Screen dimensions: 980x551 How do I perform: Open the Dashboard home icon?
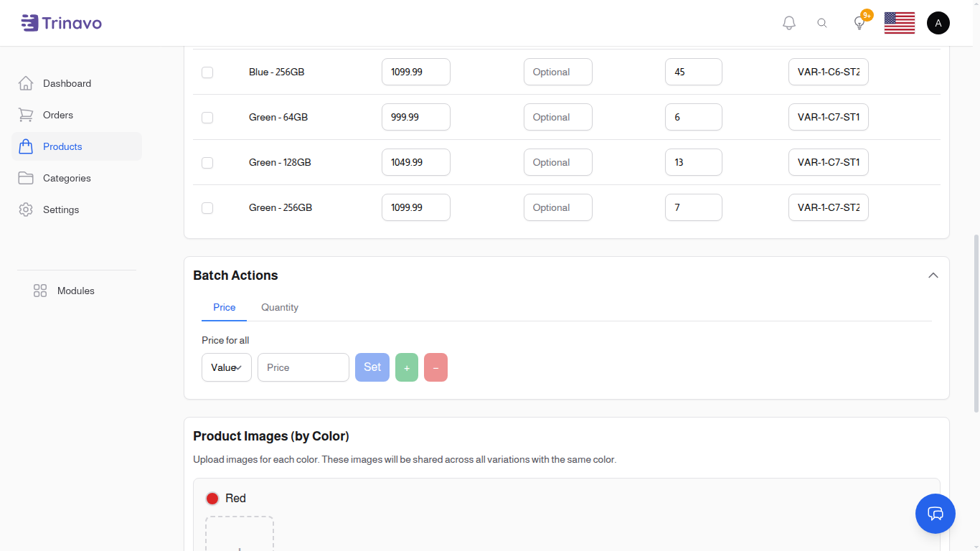pos(26,83)
